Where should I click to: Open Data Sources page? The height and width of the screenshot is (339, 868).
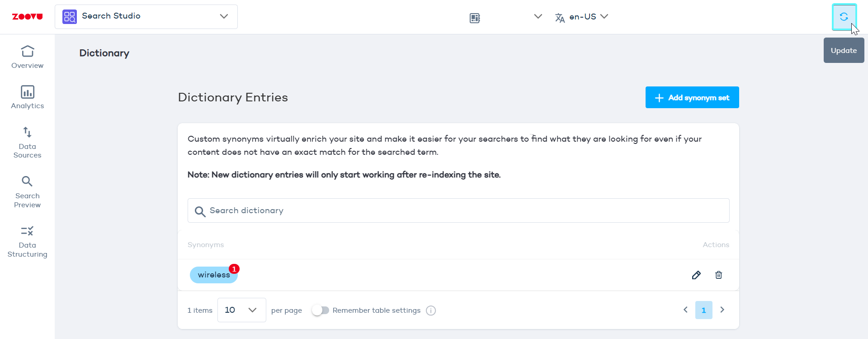click(x=28, y=143)
